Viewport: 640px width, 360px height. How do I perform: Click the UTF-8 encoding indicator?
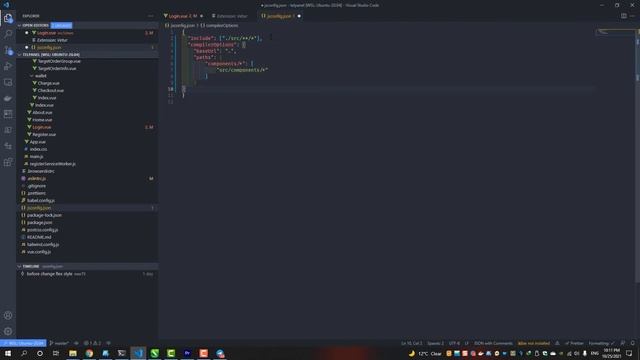(454, 343)
